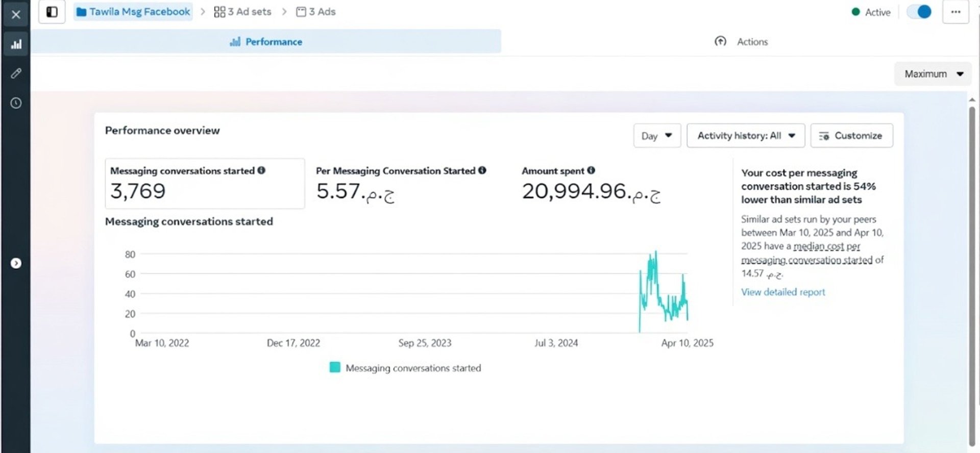
Task: Open the clock history icon in sidebar
Action: click(x=16, y=103)
